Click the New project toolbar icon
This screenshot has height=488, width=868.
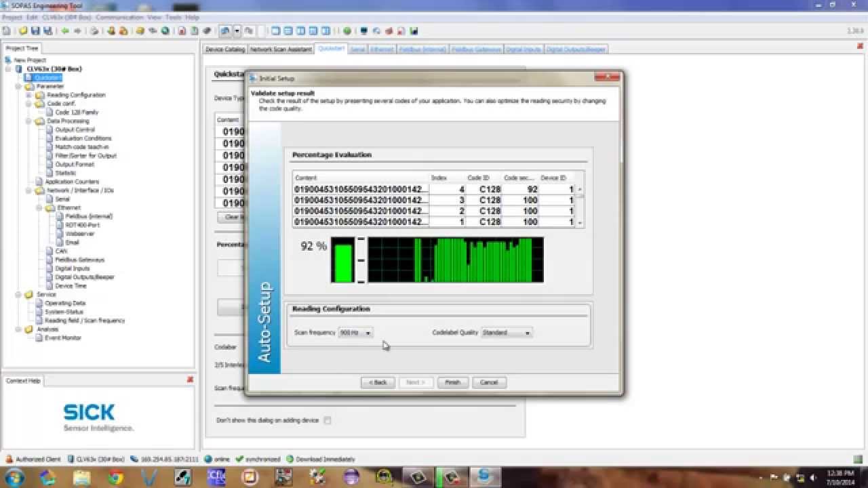click(x=7, y=31)
